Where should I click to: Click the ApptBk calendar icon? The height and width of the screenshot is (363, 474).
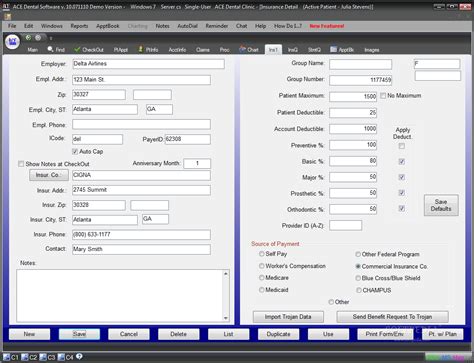point(333,49)
